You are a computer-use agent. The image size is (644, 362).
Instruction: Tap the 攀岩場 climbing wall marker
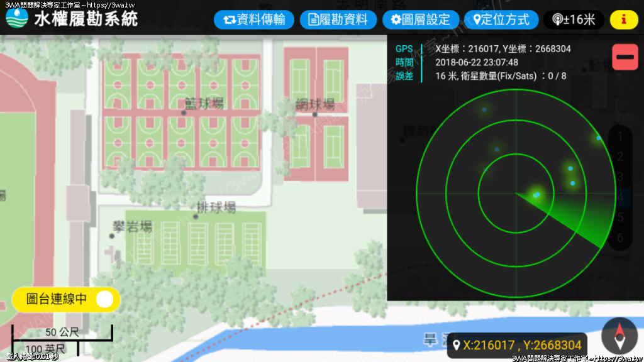click(112, 236)
